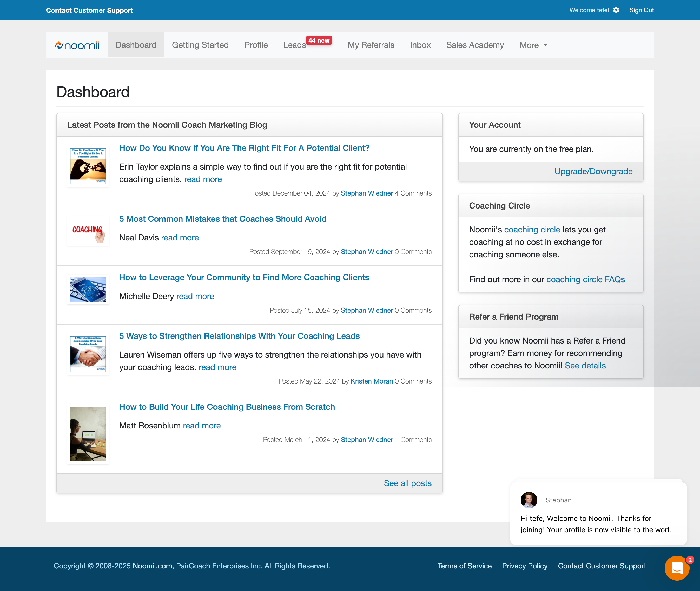Go to Getting Started tab
700x591 pixels.
(200, 45)
